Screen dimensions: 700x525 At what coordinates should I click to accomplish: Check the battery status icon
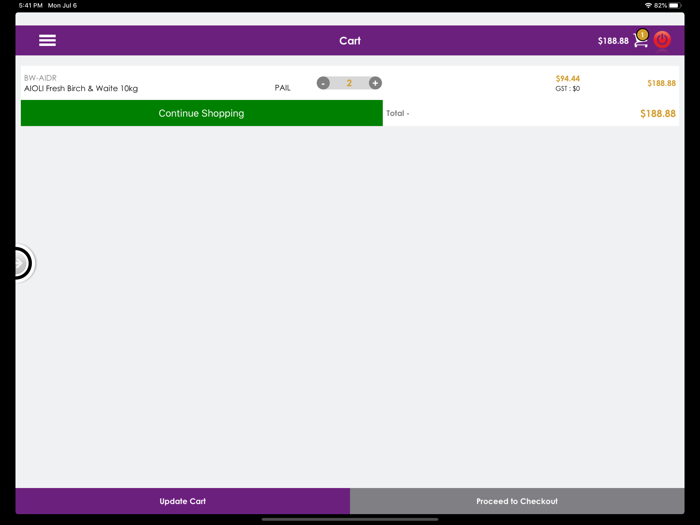[675, 5]
